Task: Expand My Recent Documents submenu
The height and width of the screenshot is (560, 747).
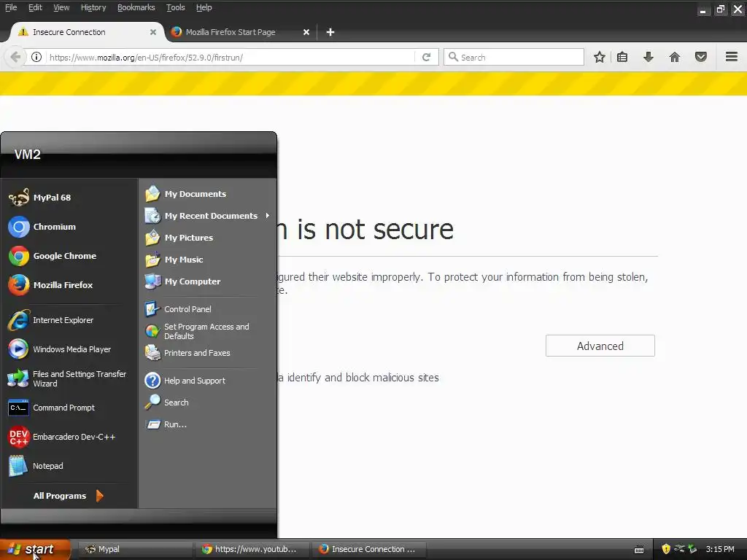Action: point(208,216)
